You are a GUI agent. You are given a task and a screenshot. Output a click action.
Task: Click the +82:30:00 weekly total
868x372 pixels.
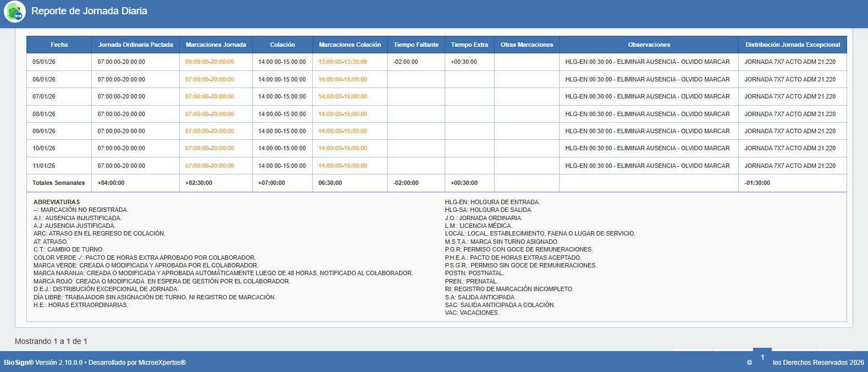pos(198,183)
